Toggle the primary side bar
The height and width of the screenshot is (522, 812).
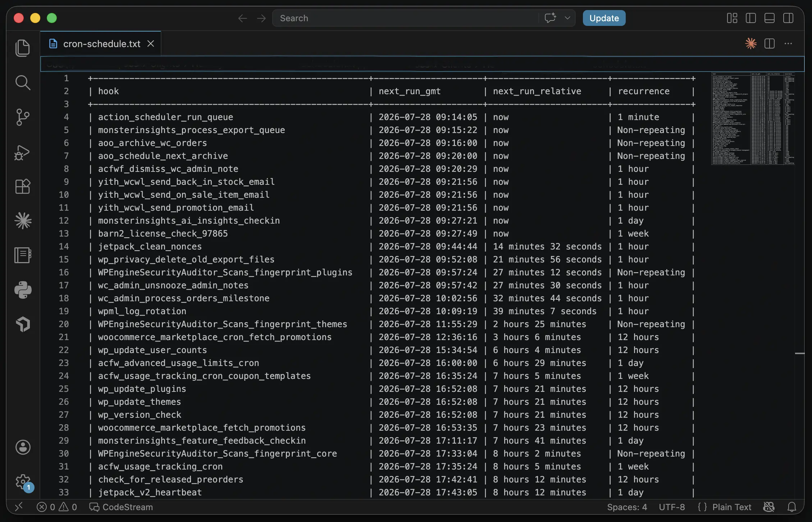point(751,18)
